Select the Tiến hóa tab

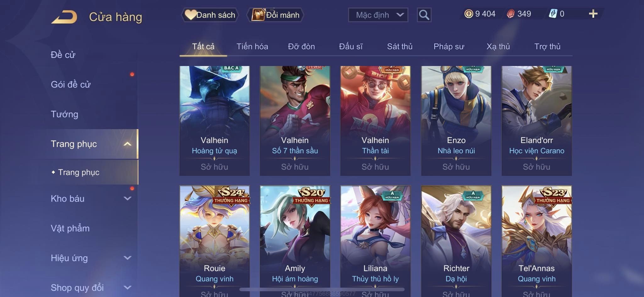(x=252, y=46)
